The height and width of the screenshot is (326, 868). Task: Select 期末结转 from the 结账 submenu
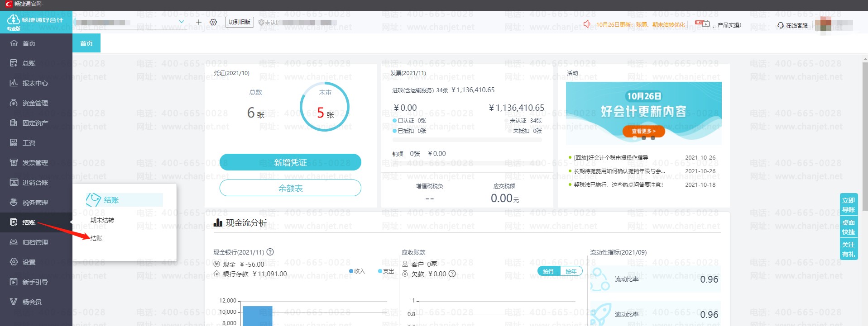click(102, 220)
